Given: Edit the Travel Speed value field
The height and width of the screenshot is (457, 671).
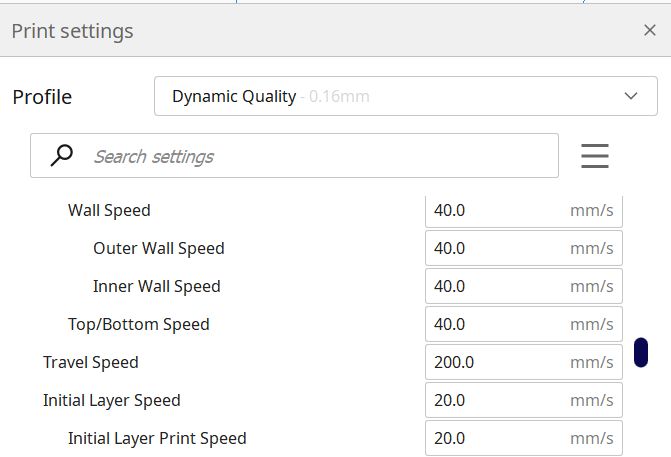Looking at the screenshot, I should point(524,362).
